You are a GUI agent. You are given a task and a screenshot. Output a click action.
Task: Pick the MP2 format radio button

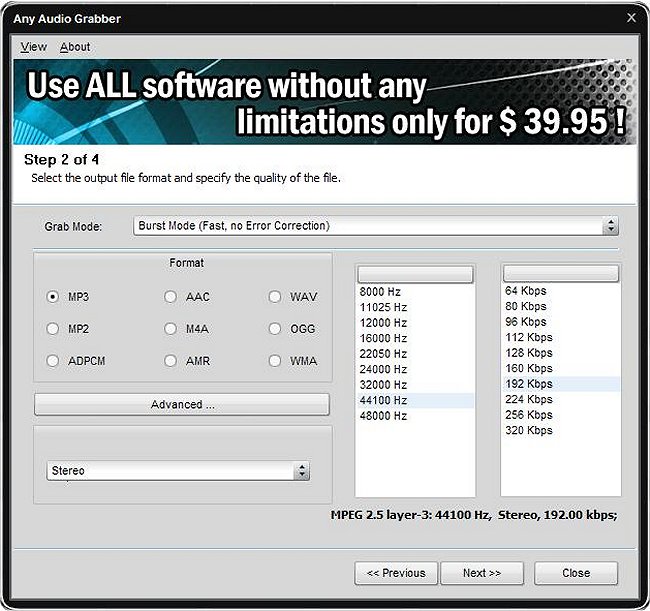point(53,329)
